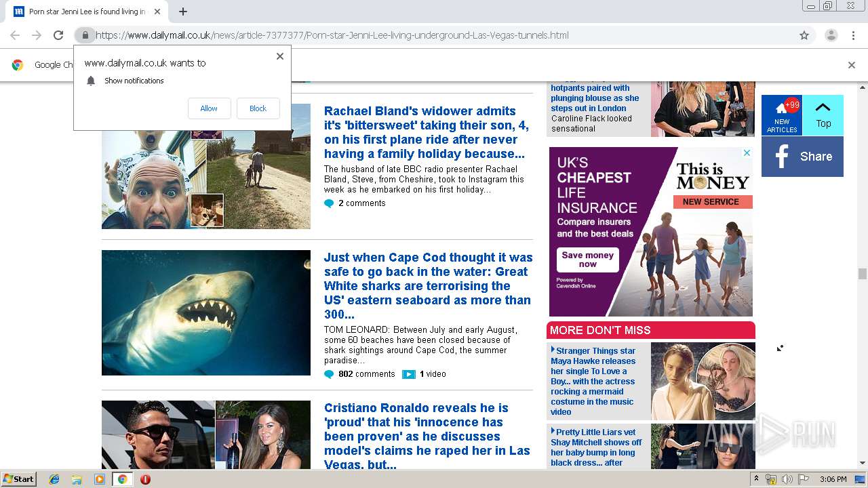Click the padlock site info icon
Image resolution: width=868 pixels, height=488 pixels.
click(84, 35)
